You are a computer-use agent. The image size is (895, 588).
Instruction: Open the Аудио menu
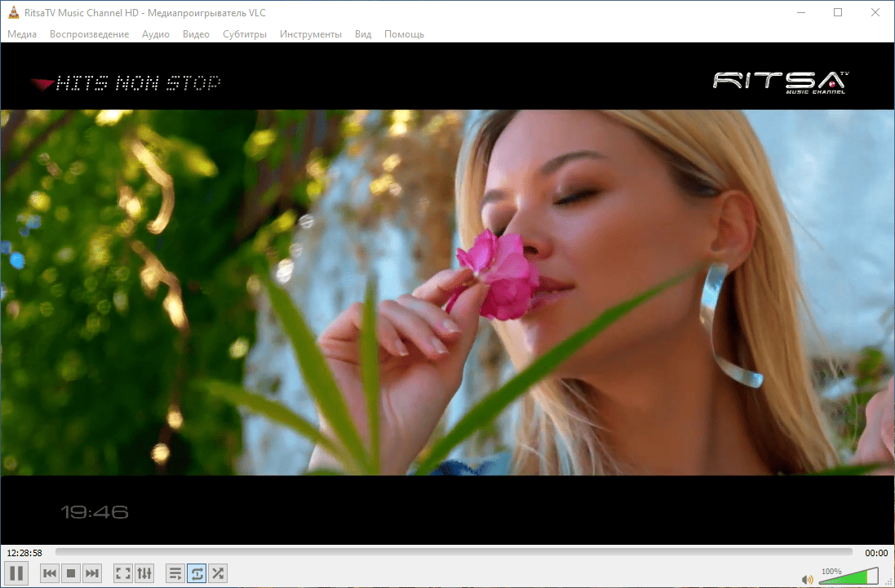tap(156, 34)
